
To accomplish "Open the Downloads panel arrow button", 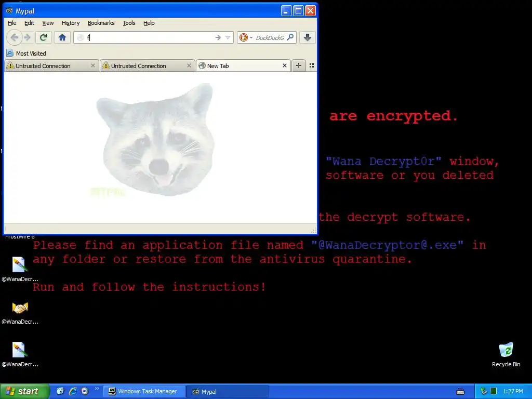I will 308,37.
